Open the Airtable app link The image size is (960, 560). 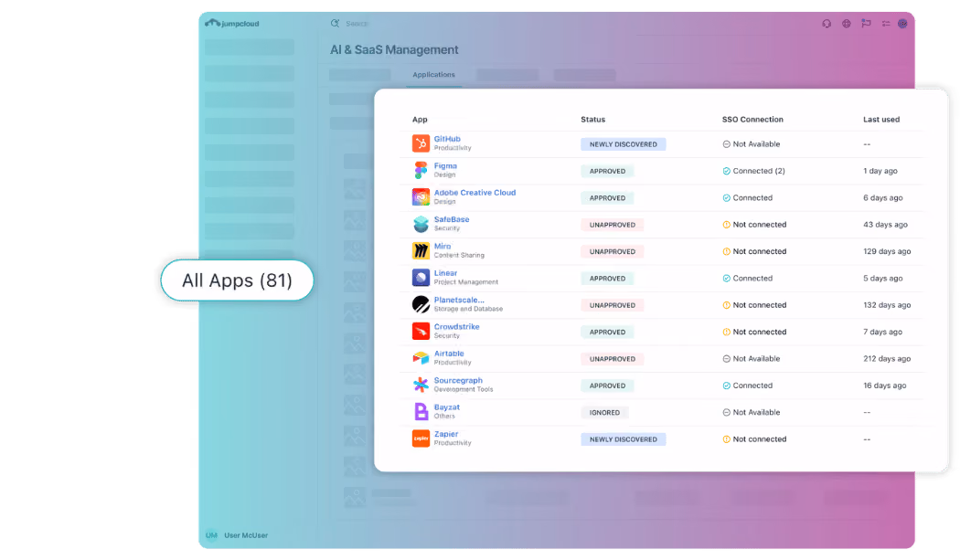pyautogui.click(x=449, y=354)
